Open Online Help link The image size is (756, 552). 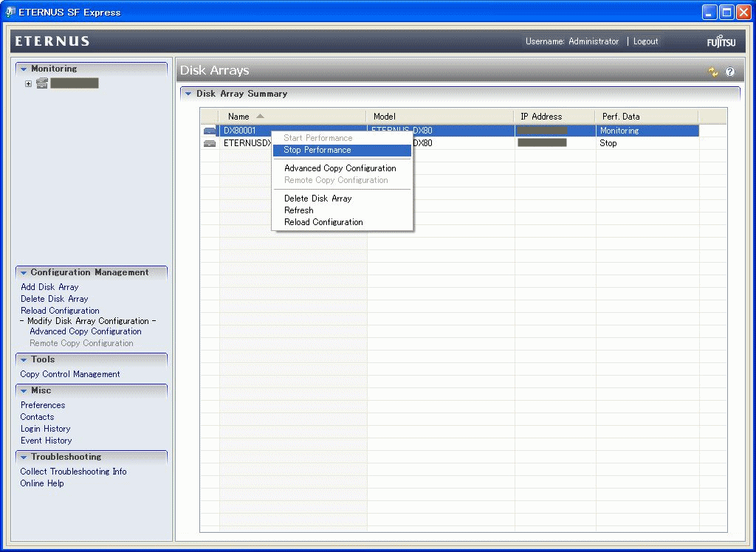click(x=42, y=483)
